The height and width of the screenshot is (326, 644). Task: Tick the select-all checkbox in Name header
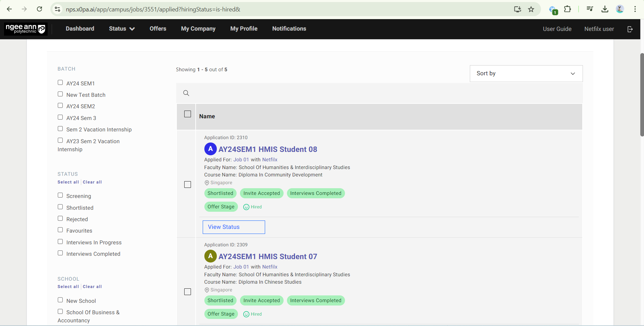(188, 114)
